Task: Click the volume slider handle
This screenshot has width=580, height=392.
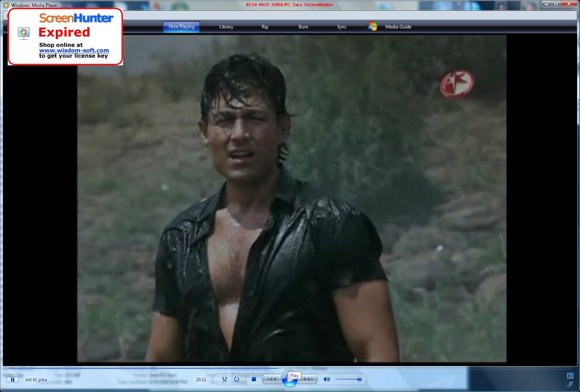Action: click(x=359, y=379)
